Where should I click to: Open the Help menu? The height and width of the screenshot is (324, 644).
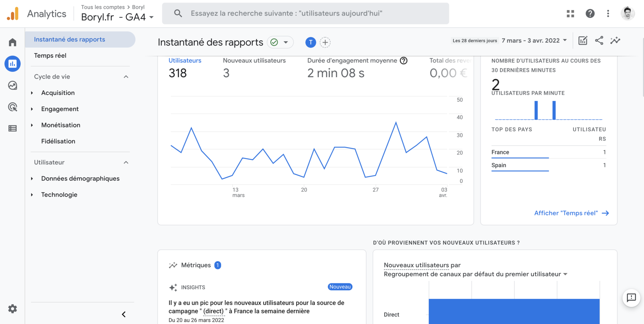coord(590,13)
